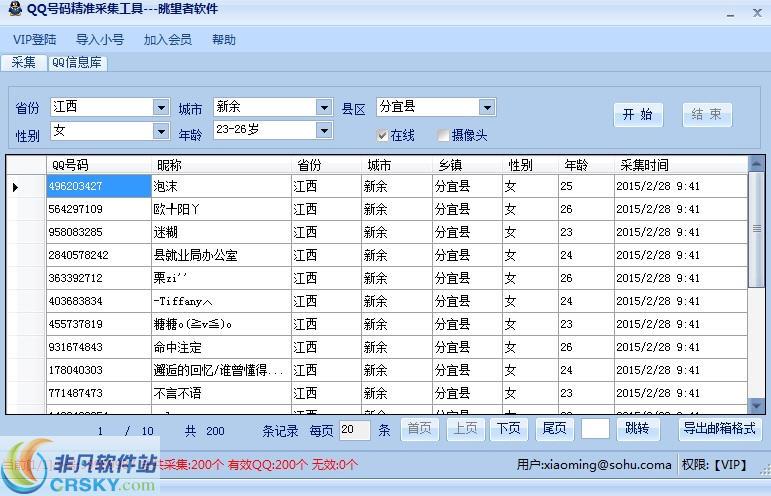
Task: Select QQ number cell 2840578242
Action: tap(99, 255)
